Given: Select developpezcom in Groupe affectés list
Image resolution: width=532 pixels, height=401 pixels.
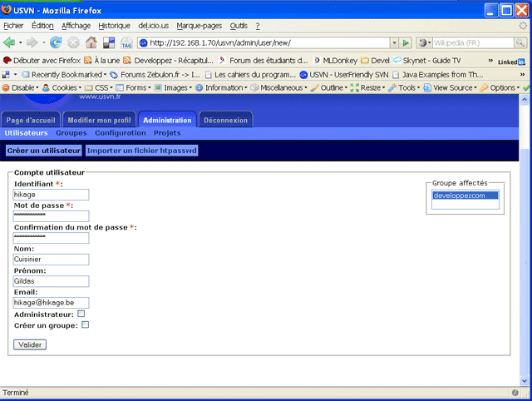Looking at the screenshot, I should [x=465, y=196].
